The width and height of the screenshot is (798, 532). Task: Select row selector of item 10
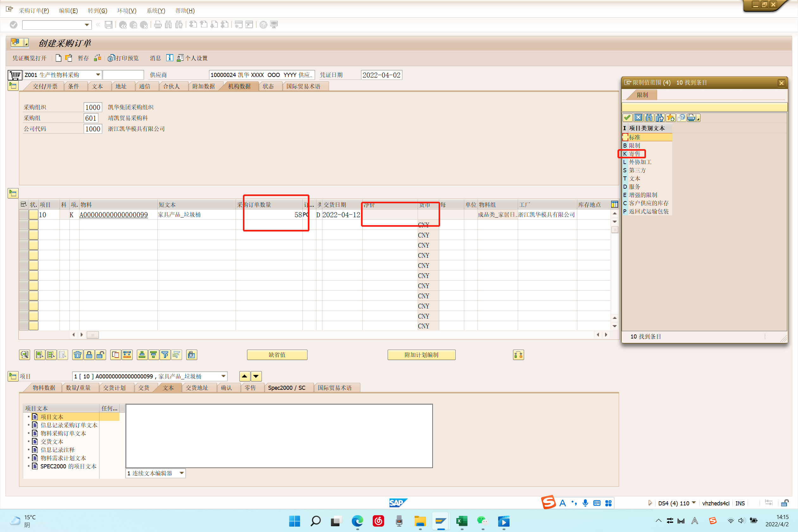(x=24, y=214)
